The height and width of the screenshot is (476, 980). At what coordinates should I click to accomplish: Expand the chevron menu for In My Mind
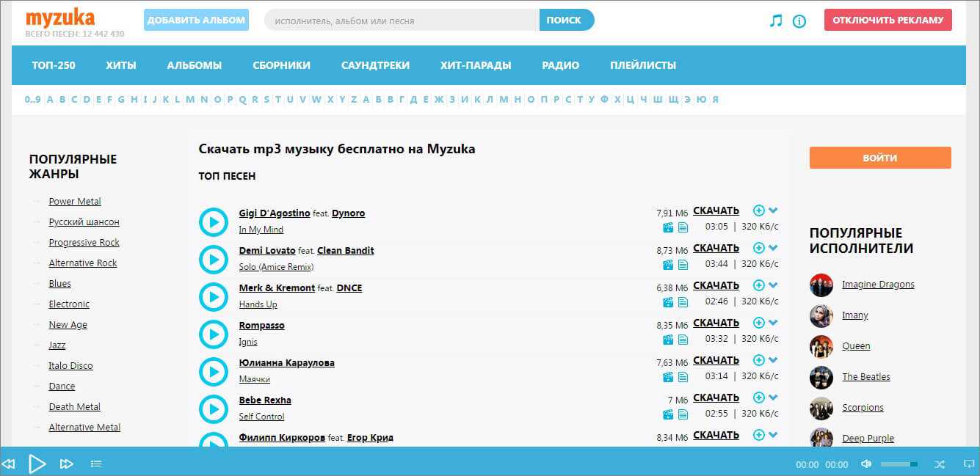coord(773,210)
